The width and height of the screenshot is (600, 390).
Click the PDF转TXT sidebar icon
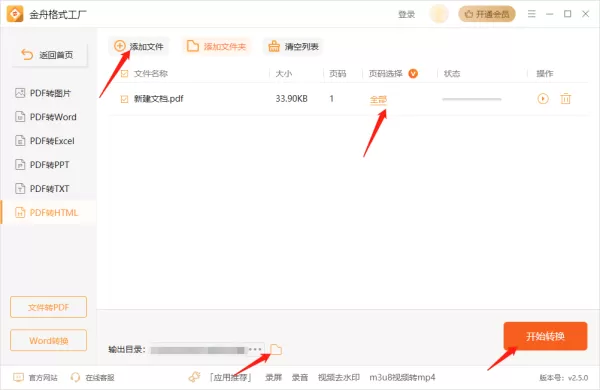[20, 189]
